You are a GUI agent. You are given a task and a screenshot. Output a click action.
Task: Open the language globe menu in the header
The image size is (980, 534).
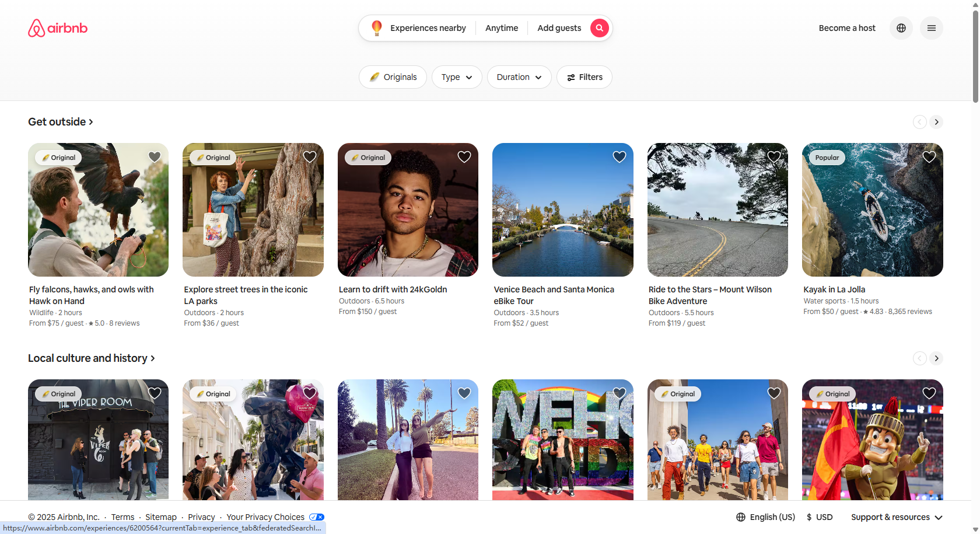901,27
